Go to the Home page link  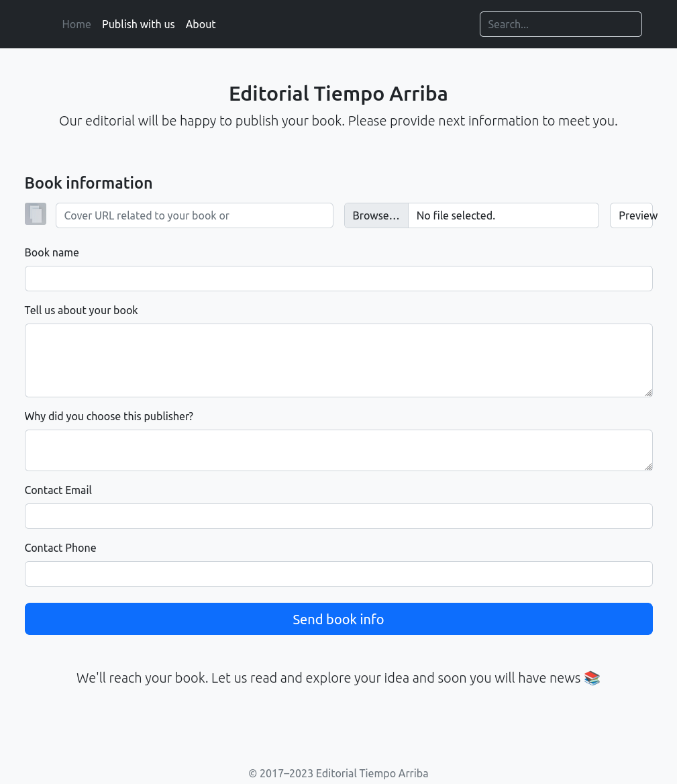tap(76, 24)
